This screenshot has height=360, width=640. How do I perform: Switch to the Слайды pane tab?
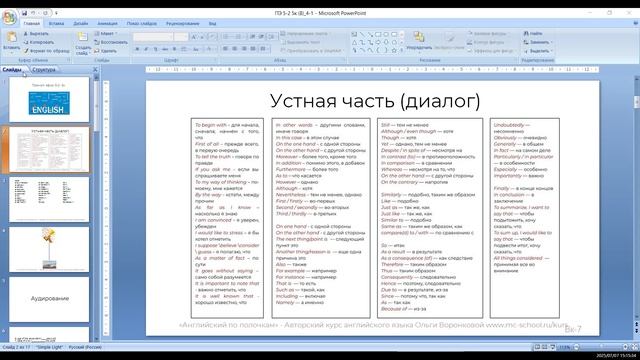click(x=12, y=70)
